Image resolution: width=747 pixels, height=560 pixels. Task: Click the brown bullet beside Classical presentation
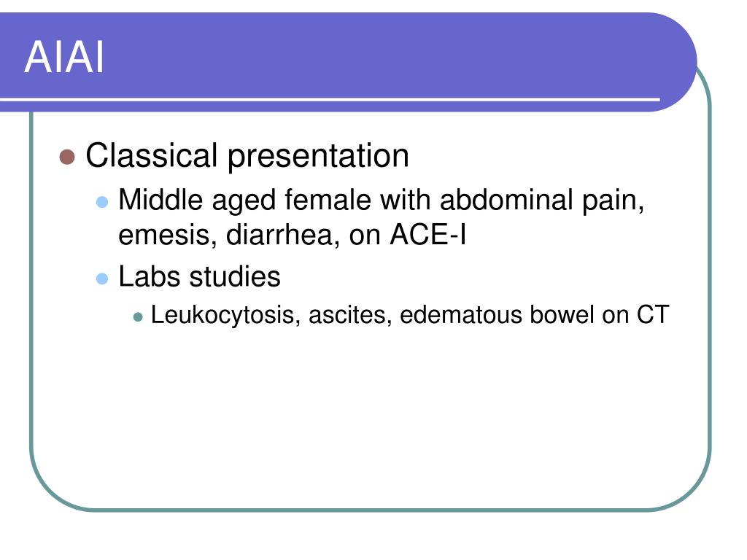(x=67, y=157)
